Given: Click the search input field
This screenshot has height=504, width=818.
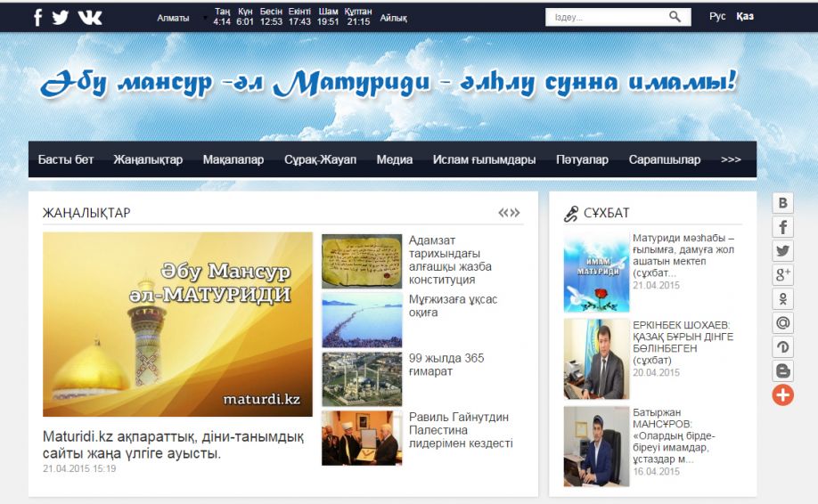Looking at the screenshot, I should tap(606, 16).
